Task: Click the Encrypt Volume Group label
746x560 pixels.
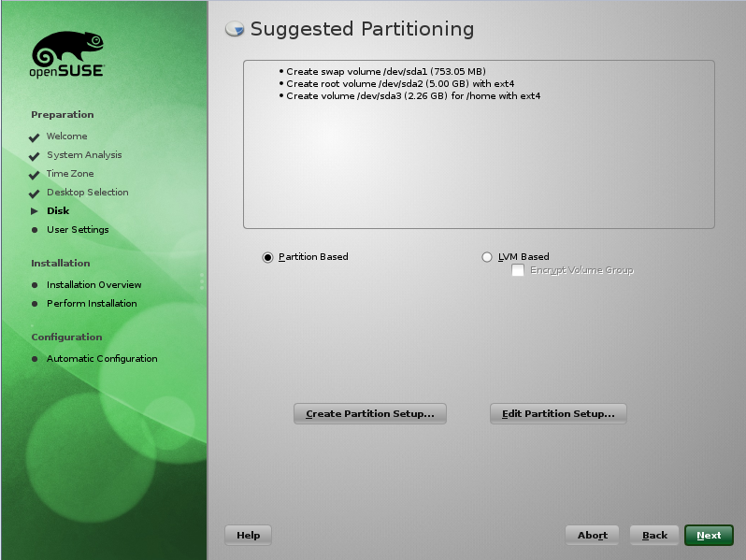Action: point(581,270)
